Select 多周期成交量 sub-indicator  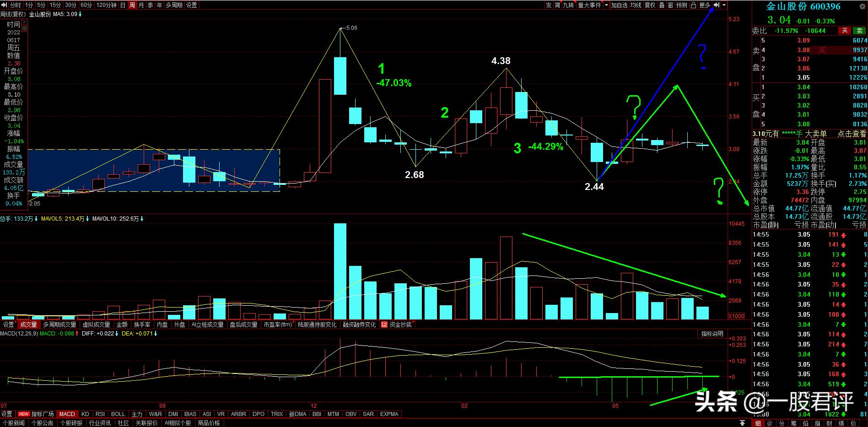[59, 324]
